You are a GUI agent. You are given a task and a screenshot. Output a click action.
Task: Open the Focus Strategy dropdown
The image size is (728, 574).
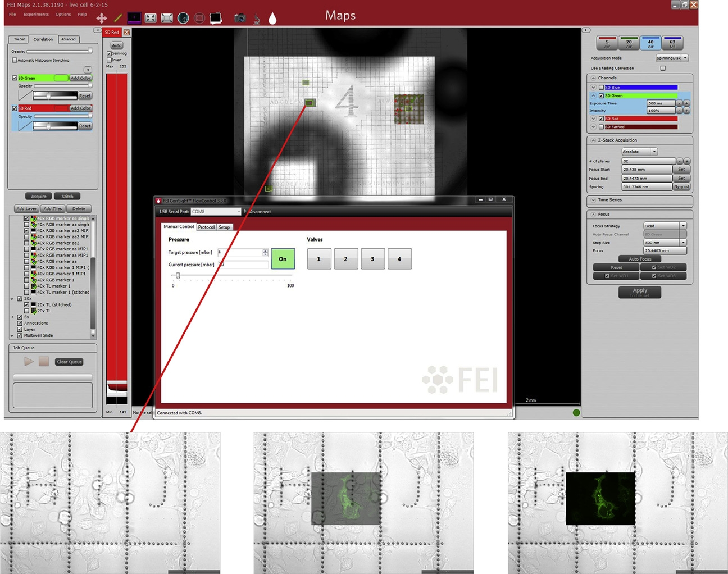[x=665, y=226]
